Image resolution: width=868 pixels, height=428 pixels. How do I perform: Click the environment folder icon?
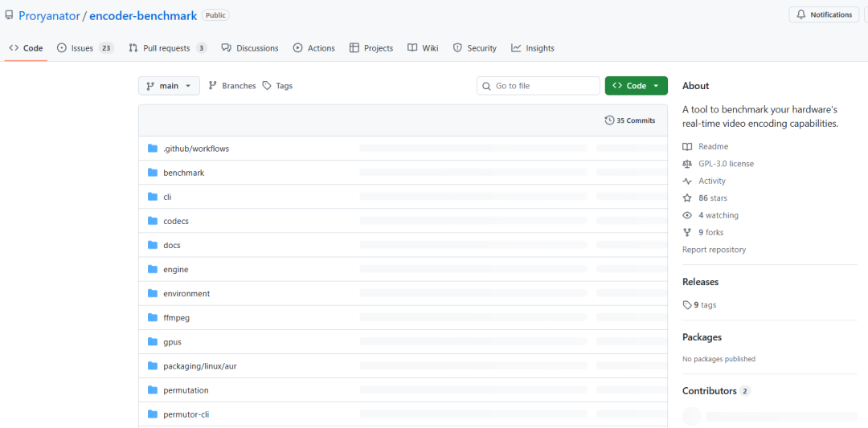pyautogui.click(x=153, y=293)
